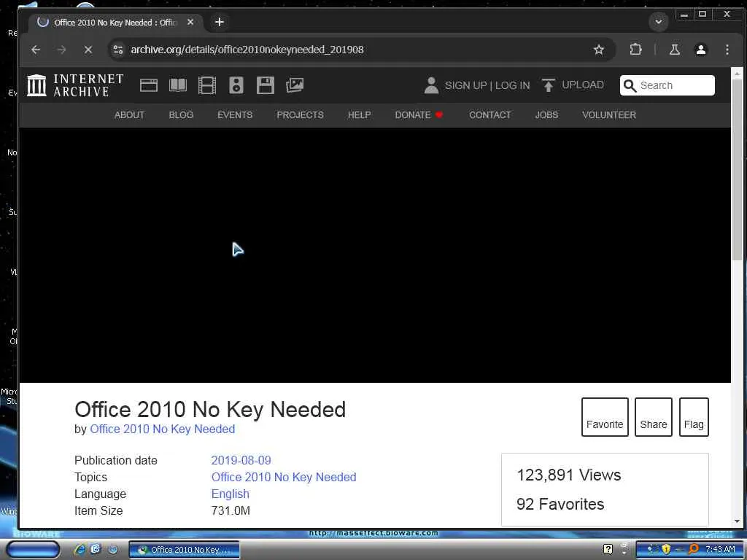Launch Internet Explorer from the quick launch bar
This screenshot has height=560, width=747.
click(80, 550)
